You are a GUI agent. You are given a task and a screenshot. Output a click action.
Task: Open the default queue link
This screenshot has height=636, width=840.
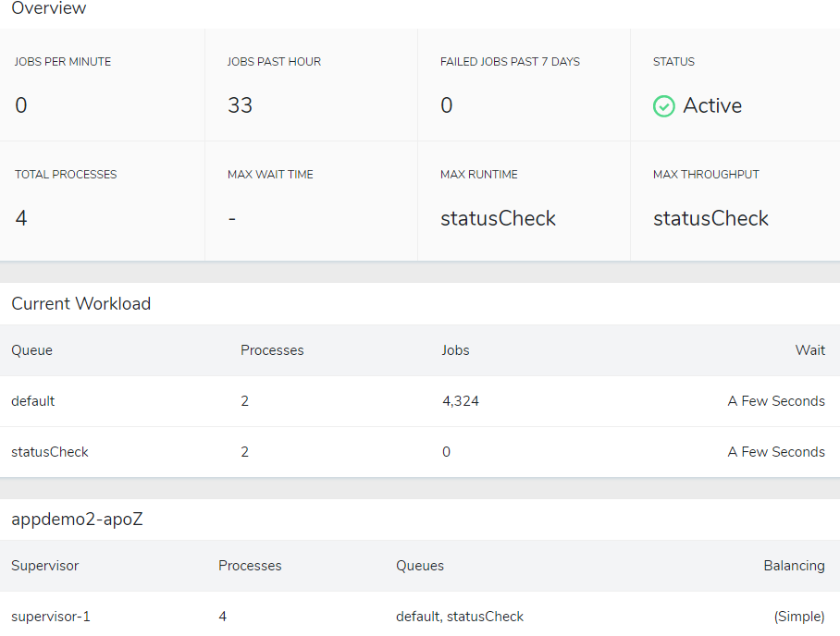pos(32,401)
